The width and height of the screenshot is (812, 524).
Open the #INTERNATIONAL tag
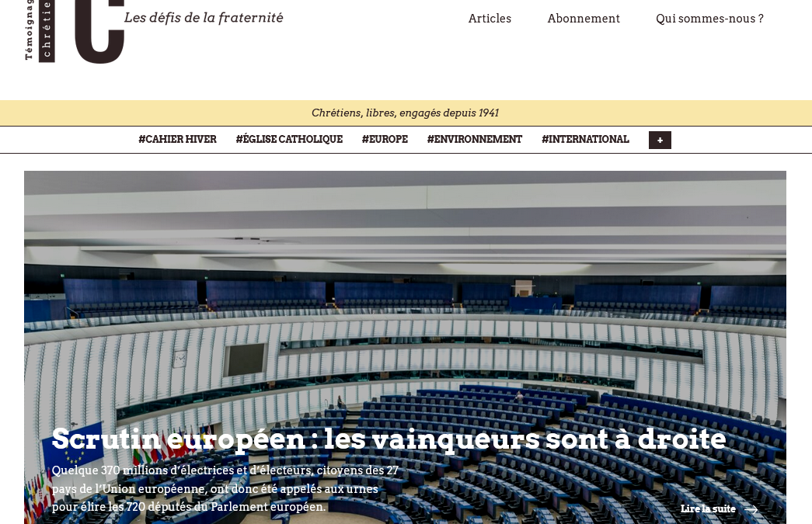click(x=585, y=140)
